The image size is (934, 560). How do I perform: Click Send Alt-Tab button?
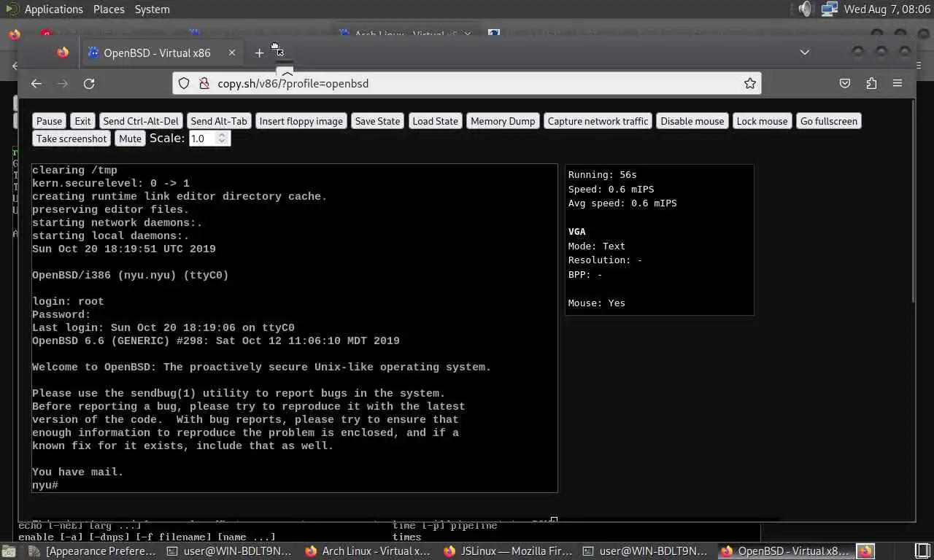click(x=219, y=121)
